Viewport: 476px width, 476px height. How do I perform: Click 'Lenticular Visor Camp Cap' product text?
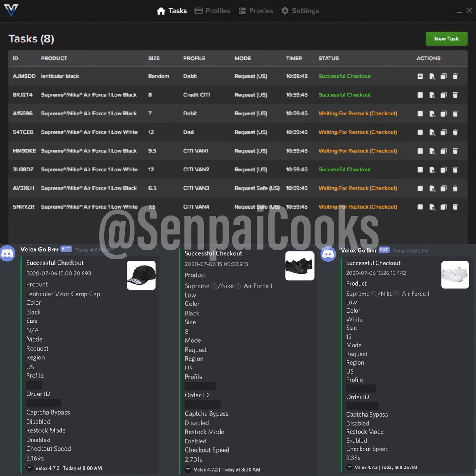tap(63, 294)
